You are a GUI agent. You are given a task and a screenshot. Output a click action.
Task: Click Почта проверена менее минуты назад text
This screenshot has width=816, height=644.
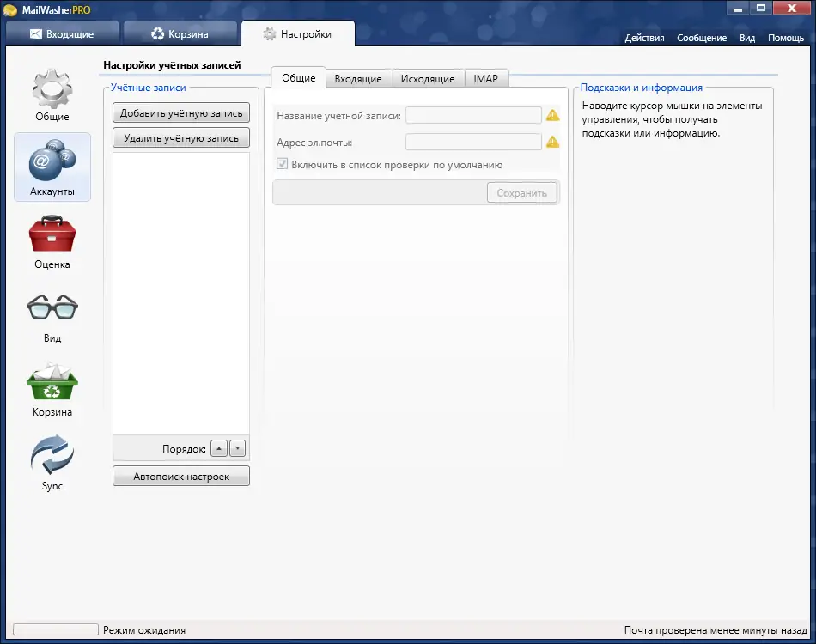[x=716, y=630]
